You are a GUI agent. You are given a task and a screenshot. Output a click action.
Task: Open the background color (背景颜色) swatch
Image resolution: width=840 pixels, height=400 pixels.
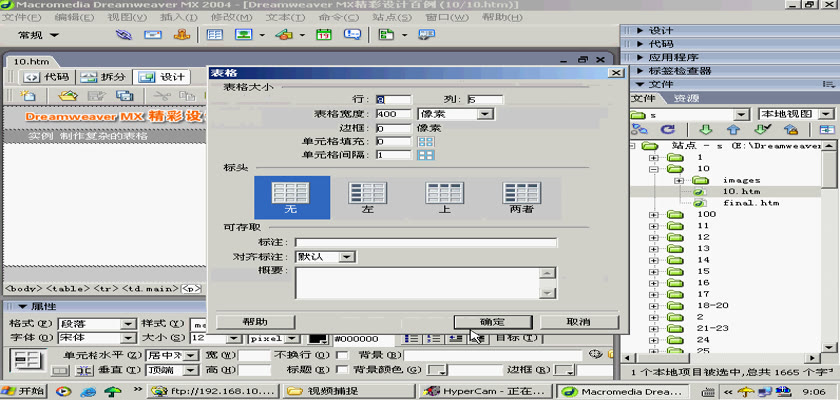coord(439,369)
